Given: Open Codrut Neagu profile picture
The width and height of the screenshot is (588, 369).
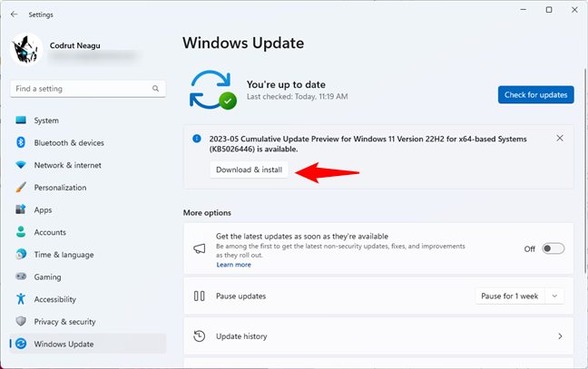Looking at the screenshot, I should [x=26, y=50].
